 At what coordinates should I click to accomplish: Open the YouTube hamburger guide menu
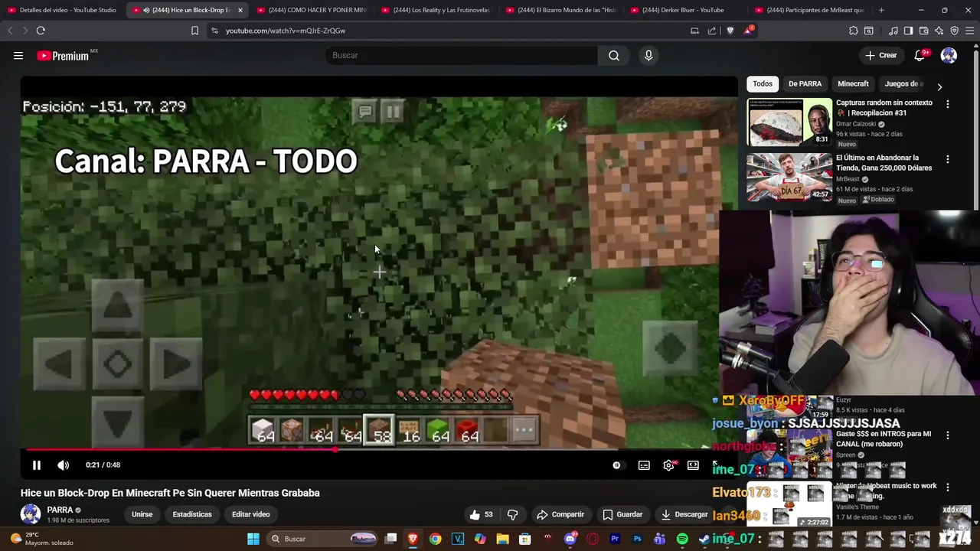[18, 55]
